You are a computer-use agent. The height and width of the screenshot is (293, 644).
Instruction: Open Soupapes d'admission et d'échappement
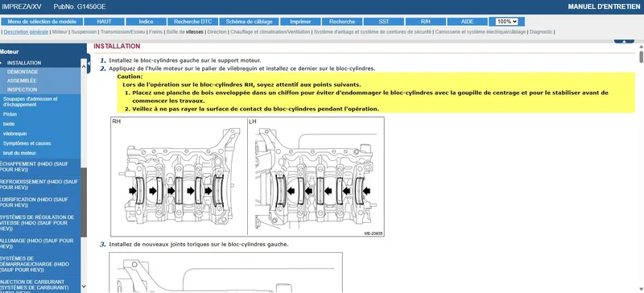coord(30,102)
